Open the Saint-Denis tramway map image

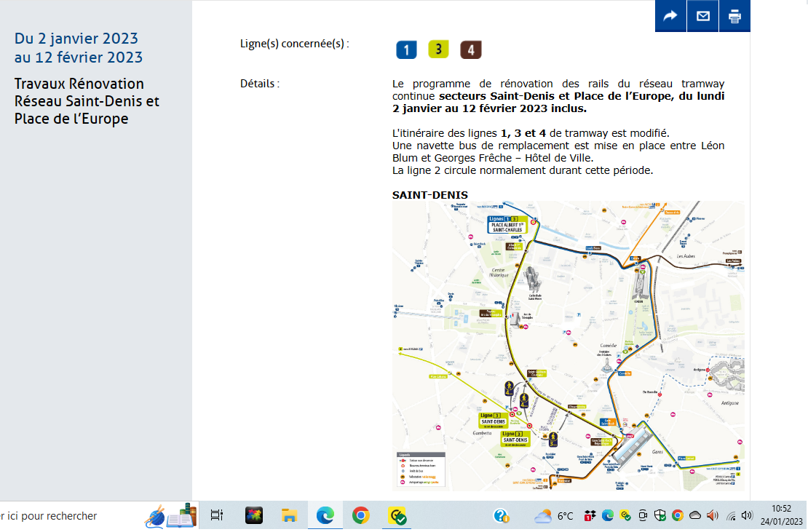(568, 346)
